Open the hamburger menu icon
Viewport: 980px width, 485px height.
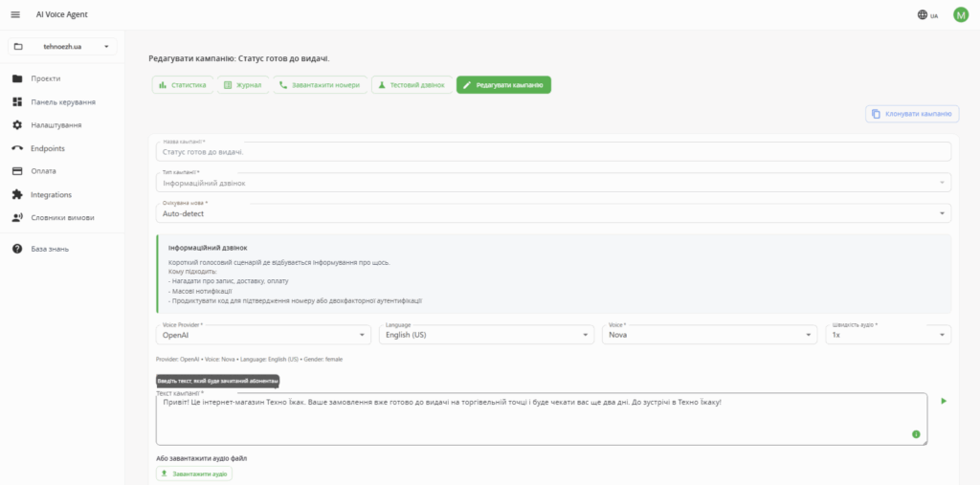tap(15, 14)
